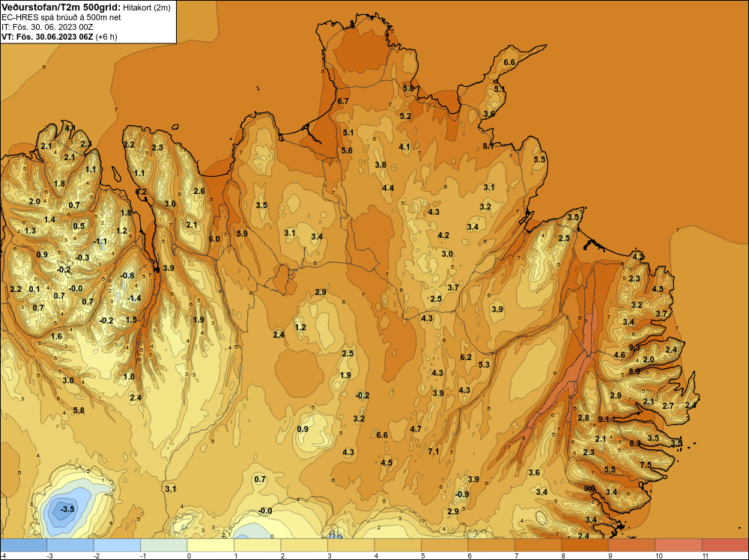Click the temperature label 0.5
The width and height of the screenshot is (749, 560).
79,226
